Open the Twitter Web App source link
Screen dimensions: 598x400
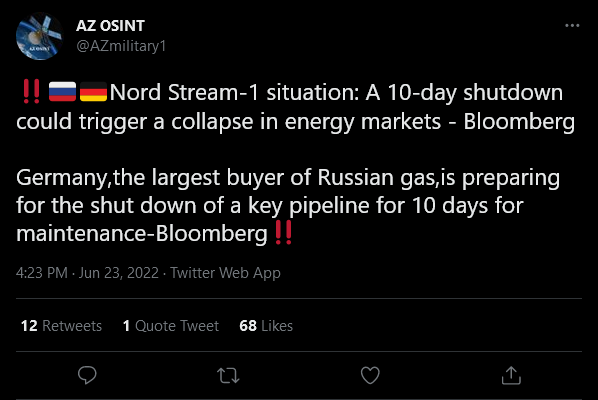tap(225, 273)
